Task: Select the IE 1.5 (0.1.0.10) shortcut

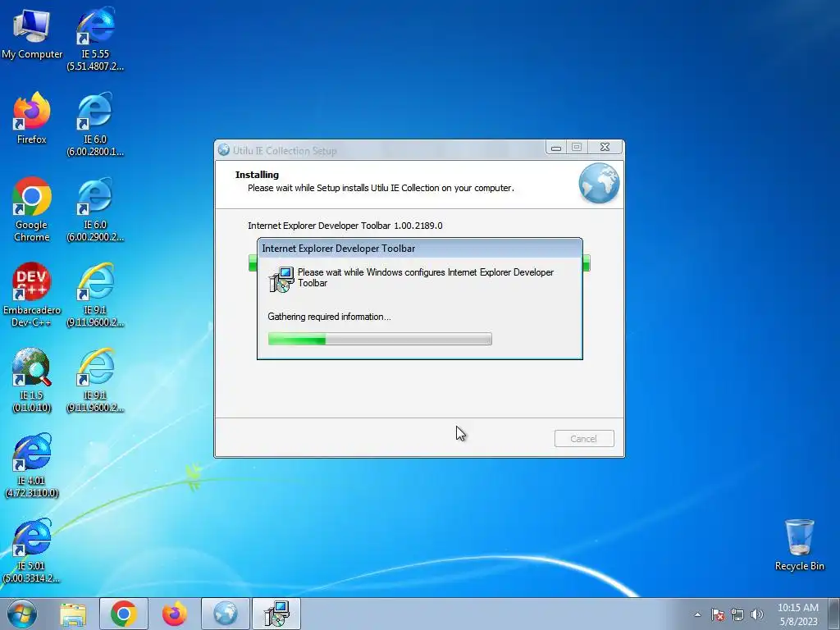Action: coord(32,381)
